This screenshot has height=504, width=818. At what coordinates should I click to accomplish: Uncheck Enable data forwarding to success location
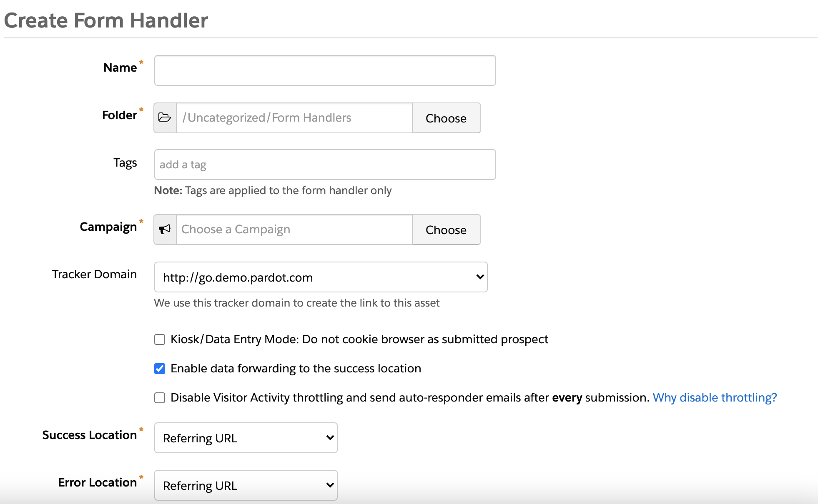click(x=160, y=369)
